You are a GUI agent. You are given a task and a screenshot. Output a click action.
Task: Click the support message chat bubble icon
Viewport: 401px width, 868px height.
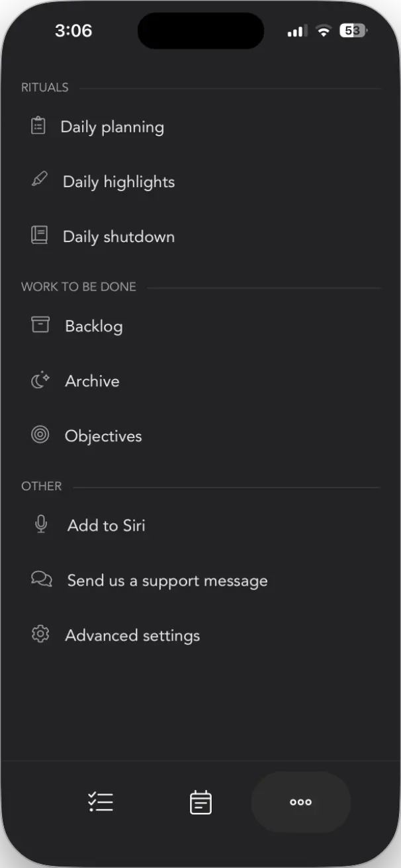[42, 578]
